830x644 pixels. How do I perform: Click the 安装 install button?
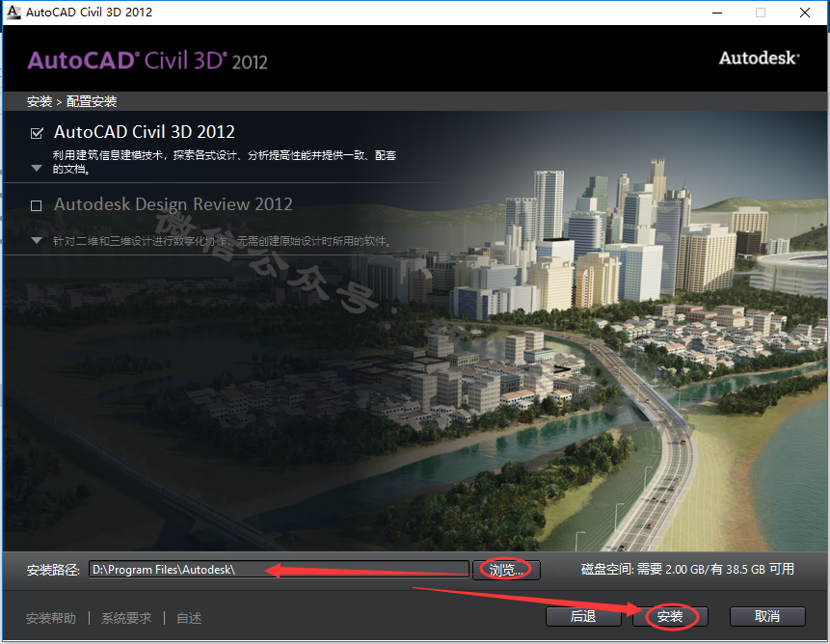pos(670,616)
